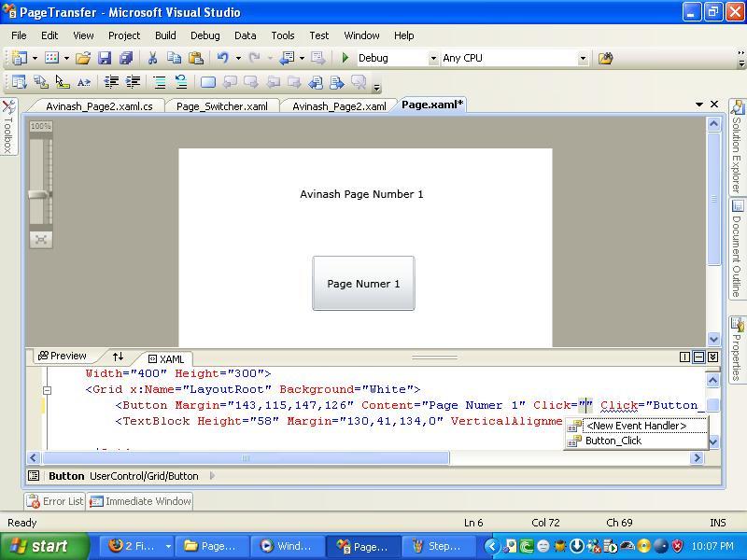Start debugging with the green play icon
Viewport: 747px width, 560px height.
[x=345, y=58]
